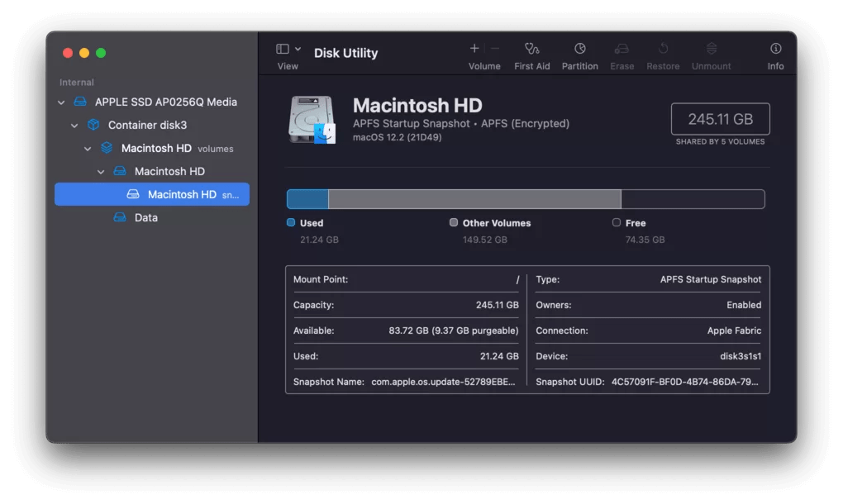Select APPLE SSD AP0256Q Media drive icon
This screenshot has width=843, height=504.
click(80, 102)
